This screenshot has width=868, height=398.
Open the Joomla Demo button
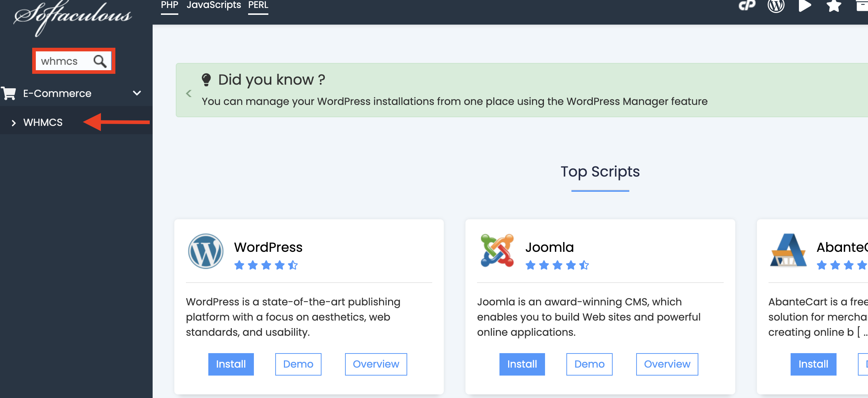tap(589, 364)
